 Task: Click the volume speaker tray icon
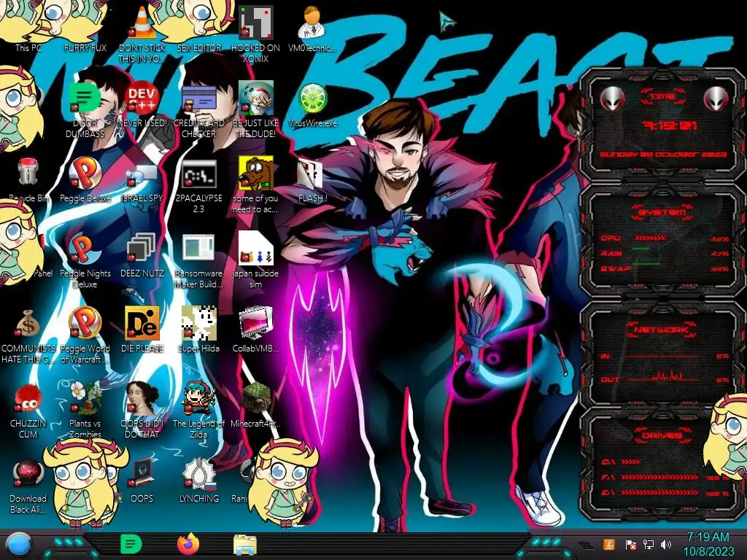click(666, 544)
